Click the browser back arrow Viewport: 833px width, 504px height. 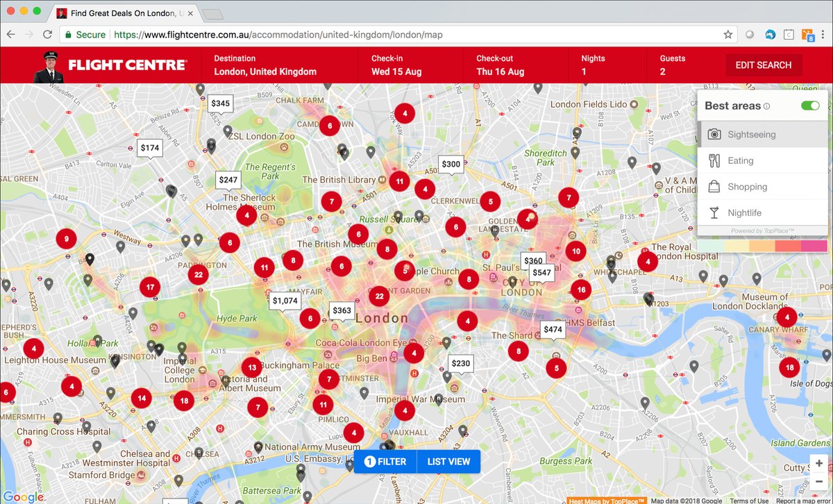pyautogui.click(x=10, y=34)
